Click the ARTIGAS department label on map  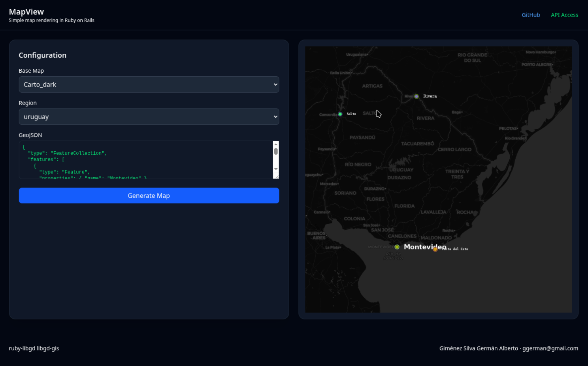[x=372, y=86]
